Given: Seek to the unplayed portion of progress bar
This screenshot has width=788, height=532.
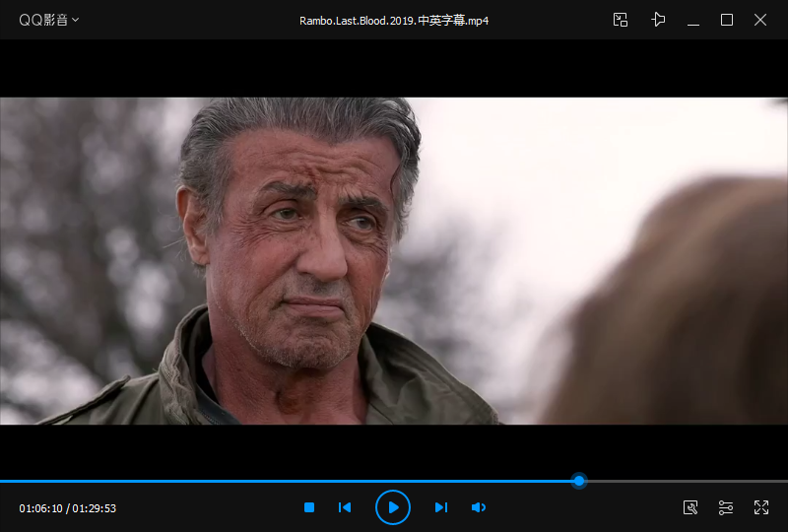Looking at the screenshot, I should tap(689, 481).
